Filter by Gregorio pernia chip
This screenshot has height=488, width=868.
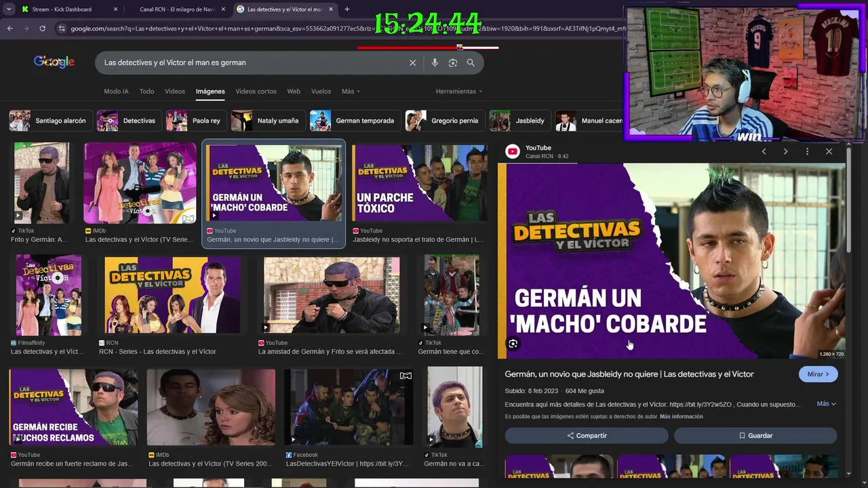[x=444, y=121]
